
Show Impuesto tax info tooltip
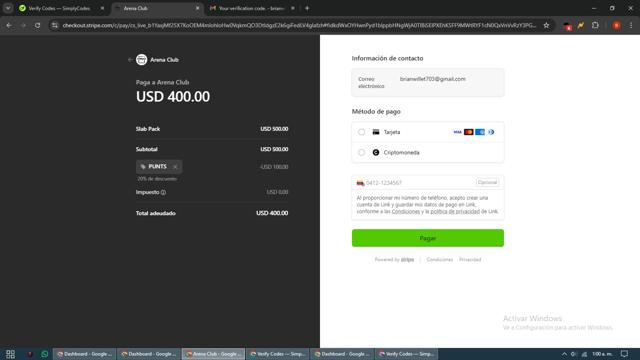click(163, 192)
